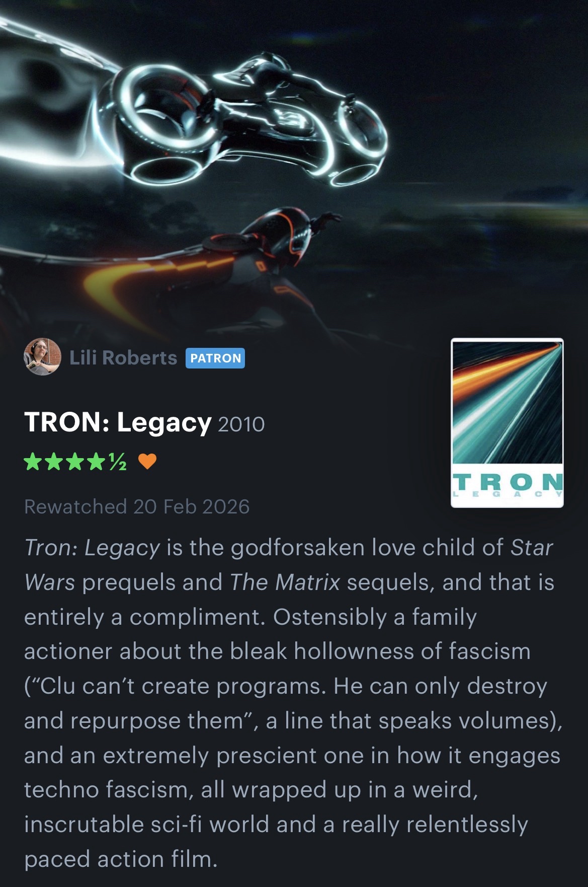
Task: Open the TRON Legacy poster thumbnail
Action: [507, 423]
